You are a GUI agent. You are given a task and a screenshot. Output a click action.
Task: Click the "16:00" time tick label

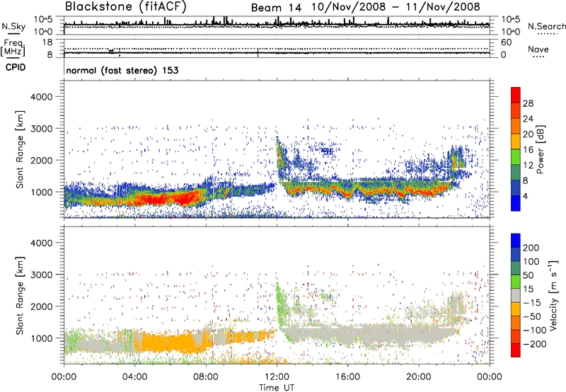[x=347, y=377]
